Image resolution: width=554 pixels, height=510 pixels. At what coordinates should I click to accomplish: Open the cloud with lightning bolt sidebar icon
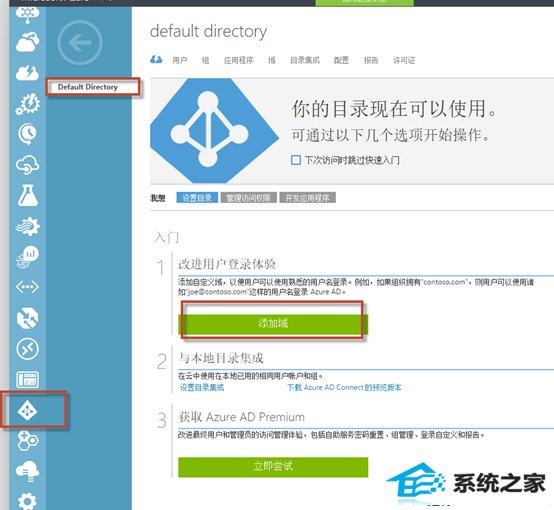click(x=28, y=73)
